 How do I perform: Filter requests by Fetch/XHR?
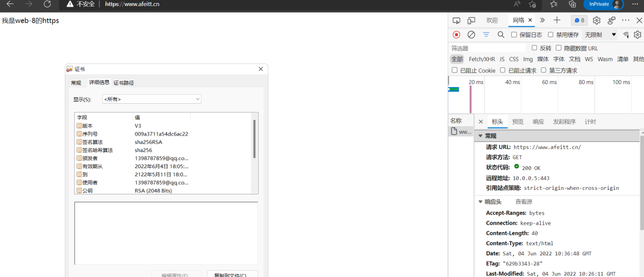click(482, 59)
